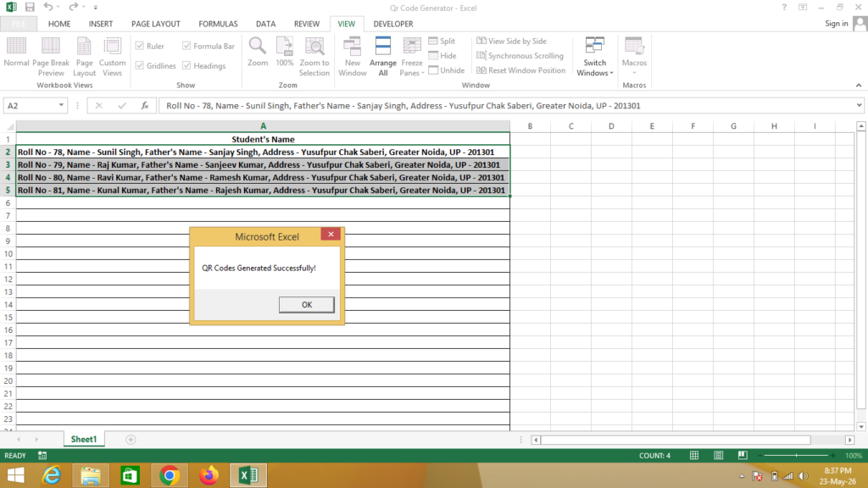Open File Explorer from taskbar
The height and width of the screenshot is (488, 868).
[x=91, y=475]
